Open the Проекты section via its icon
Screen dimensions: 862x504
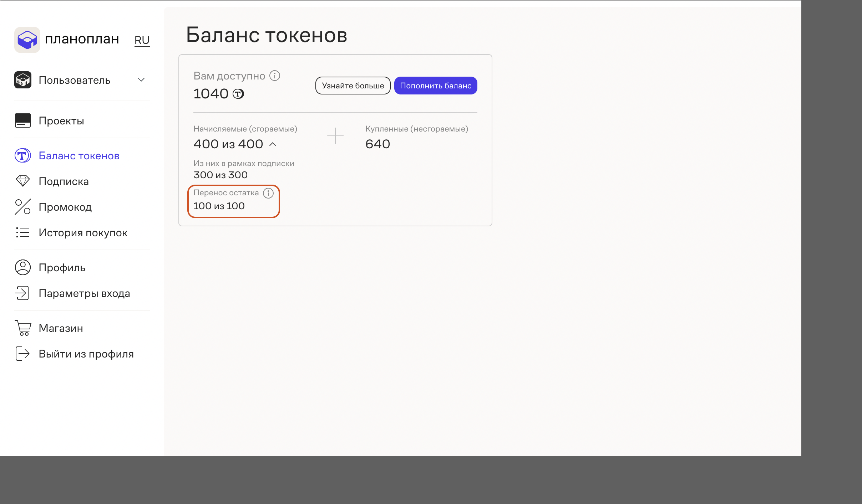[23, 120]
